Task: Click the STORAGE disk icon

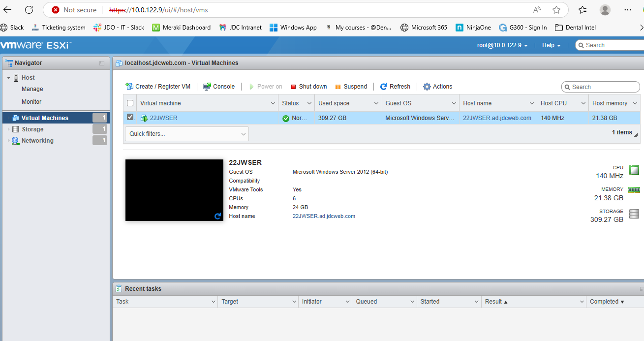Action: (x=634, y=214)
